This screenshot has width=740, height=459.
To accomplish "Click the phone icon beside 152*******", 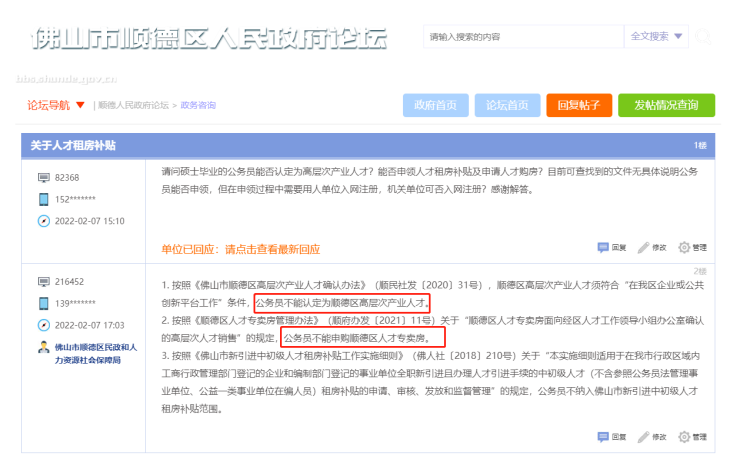I will 43,199.
